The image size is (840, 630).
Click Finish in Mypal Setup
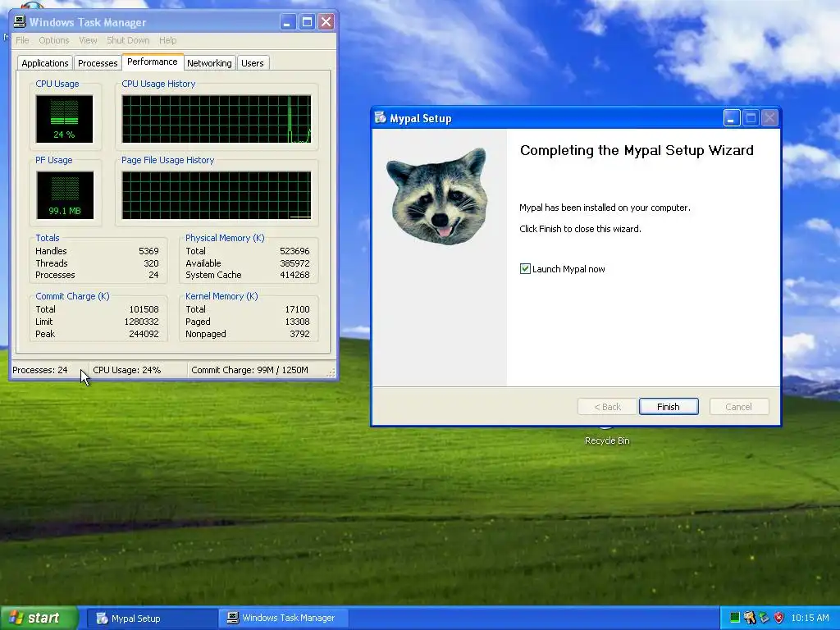[669, 407]
